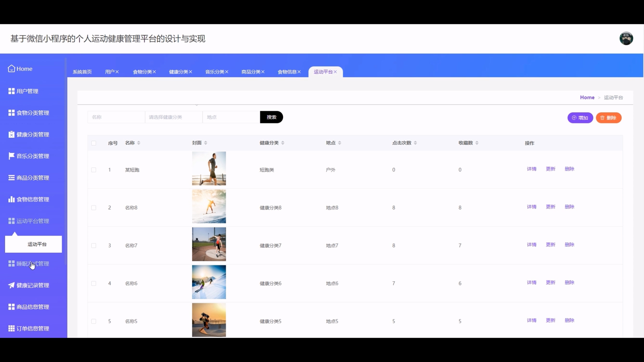
Task: Open cover thumbnail of 名称5 skateboarder
Action: (209, 320)
